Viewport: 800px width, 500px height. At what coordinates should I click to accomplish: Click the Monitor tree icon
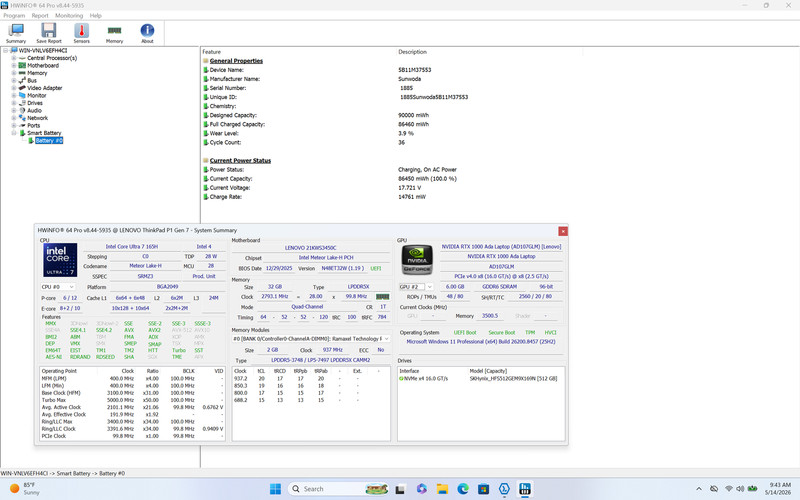click(22, 95)
